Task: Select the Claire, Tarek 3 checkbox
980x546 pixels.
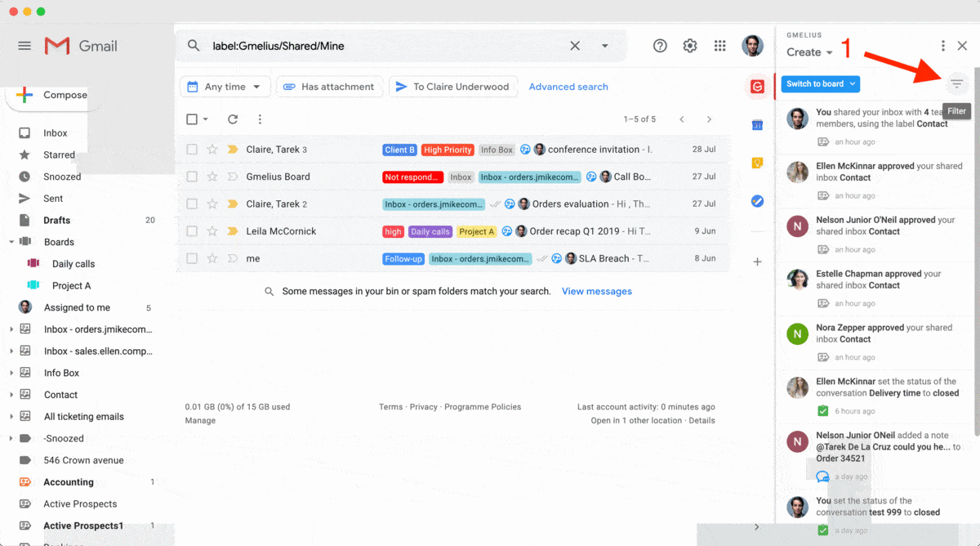Action: (x=192, y=150)
